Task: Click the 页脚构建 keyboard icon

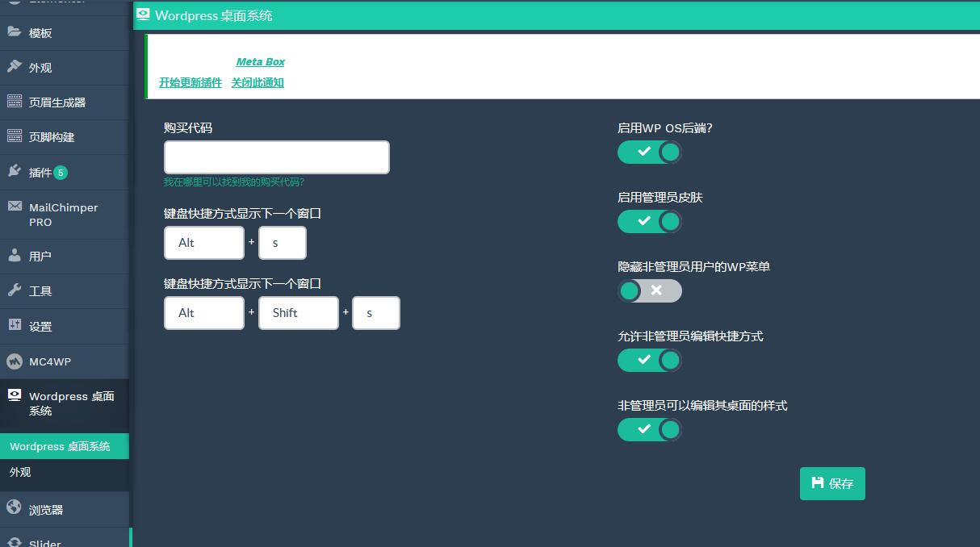Action: click(x=15, y=136)
